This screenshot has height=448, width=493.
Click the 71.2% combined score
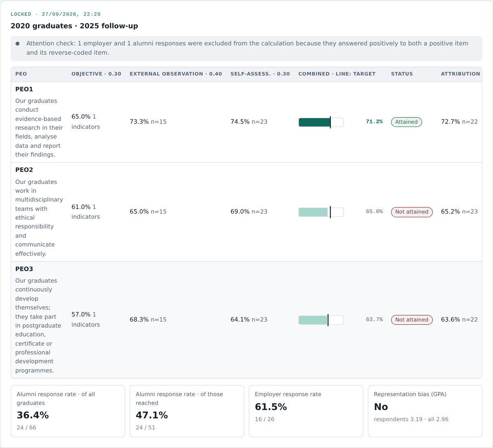click(x=374, y=122)
